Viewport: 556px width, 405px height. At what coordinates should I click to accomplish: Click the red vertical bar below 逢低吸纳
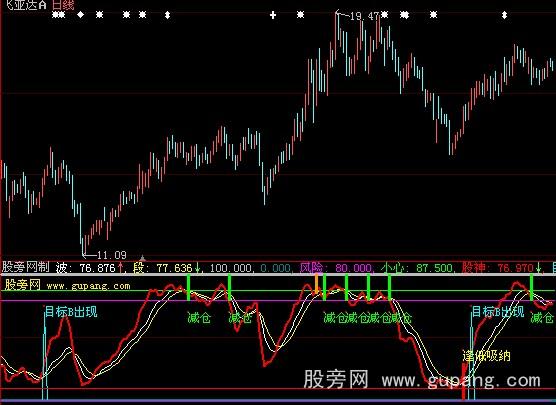coord(464,381)
